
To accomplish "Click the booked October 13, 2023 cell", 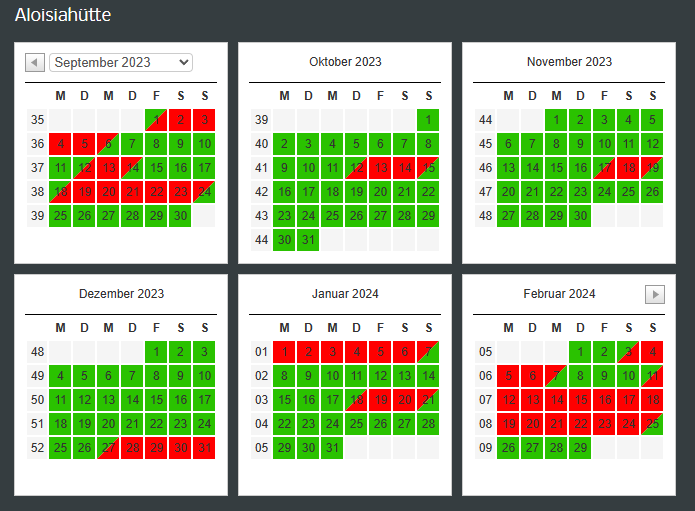I will pyautogui.click(x=380, y=168).
